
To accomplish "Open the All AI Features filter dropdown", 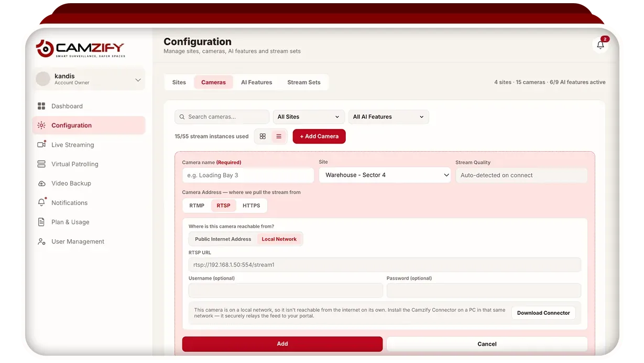I will point(388,117).
